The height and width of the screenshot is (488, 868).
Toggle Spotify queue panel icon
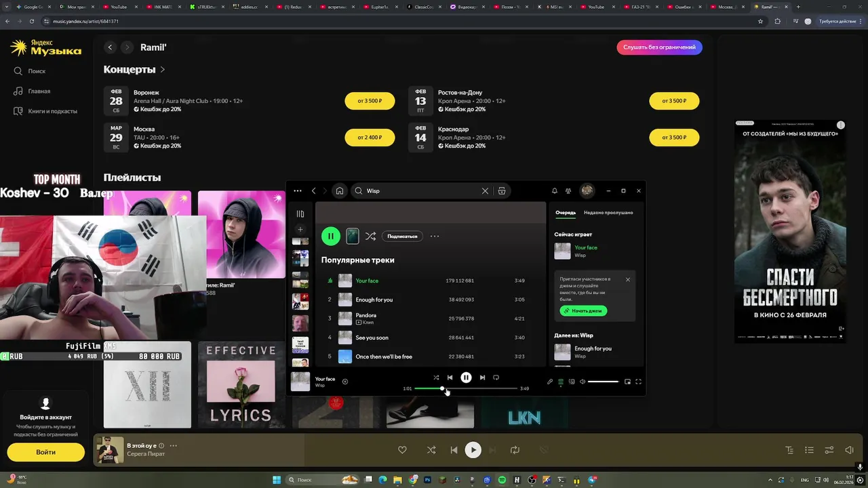561,382
